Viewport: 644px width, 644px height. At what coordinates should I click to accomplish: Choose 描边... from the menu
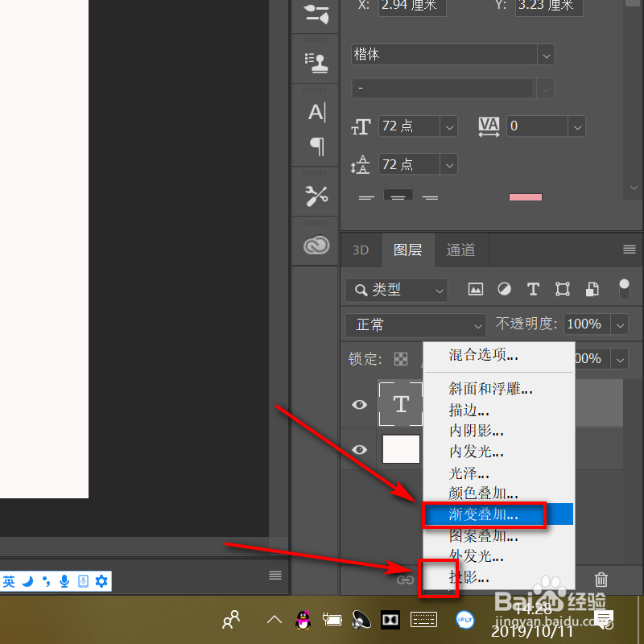click(499, 410)
